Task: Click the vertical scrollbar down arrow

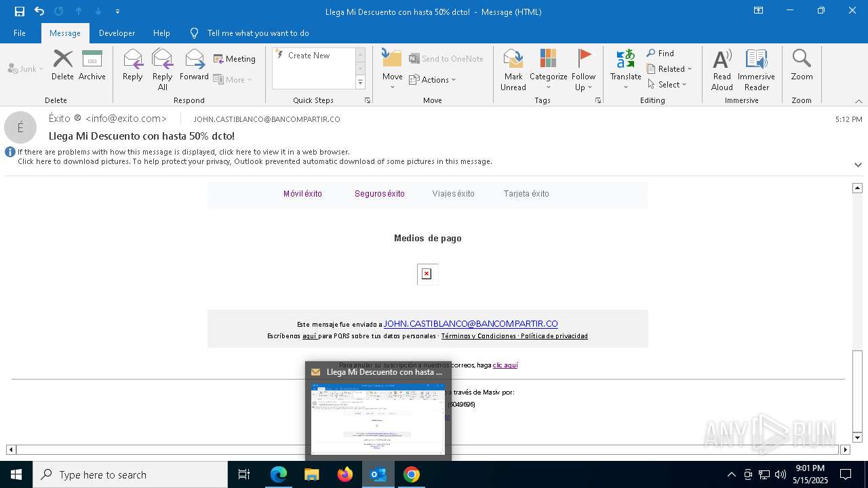Action: point(857,438)
